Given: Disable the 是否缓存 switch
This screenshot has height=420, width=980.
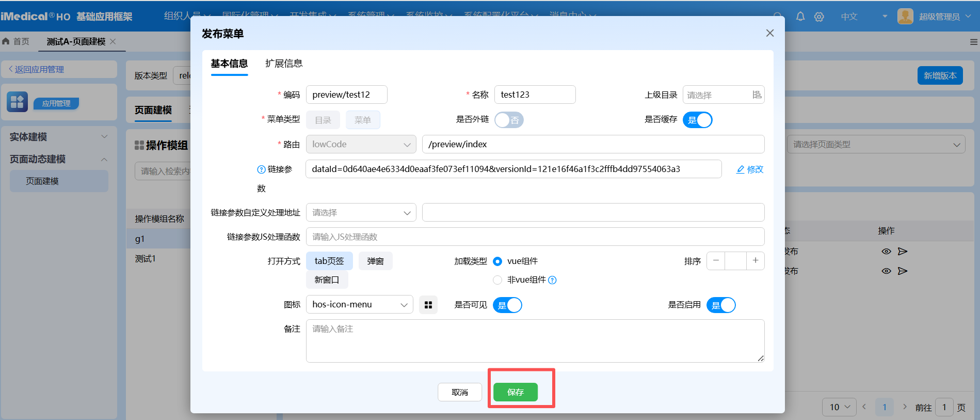Looking at the screenshot, I should 697,120.
